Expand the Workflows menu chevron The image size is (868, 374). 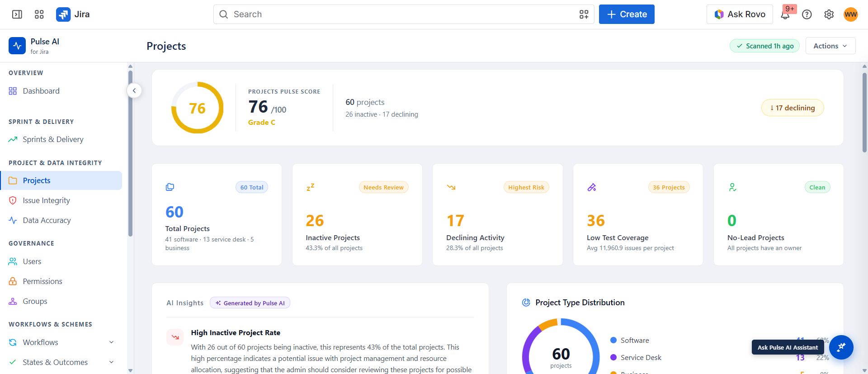click(111, 342)
